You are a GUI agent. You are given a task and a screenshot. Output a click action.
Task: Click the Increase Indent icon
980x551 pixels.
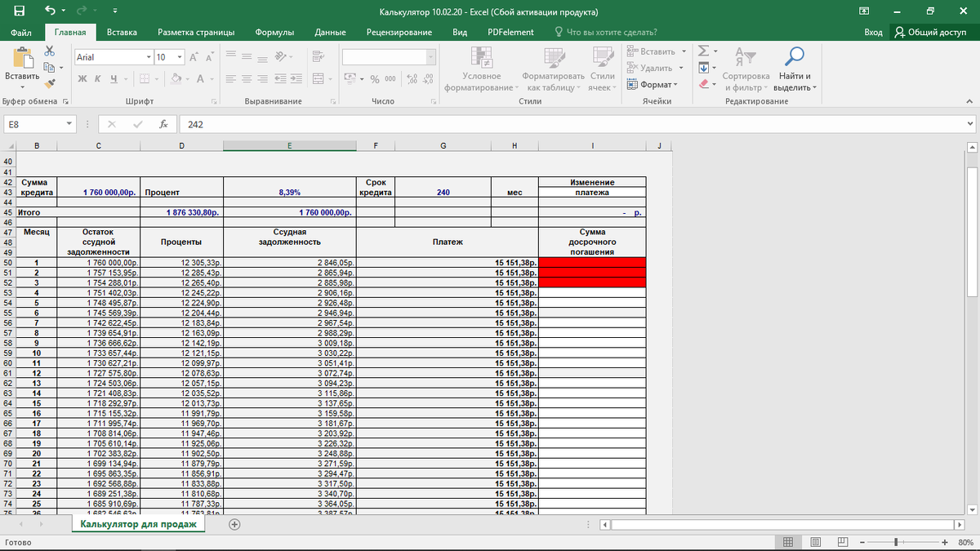pyautogui.click(x=298, y=79)
